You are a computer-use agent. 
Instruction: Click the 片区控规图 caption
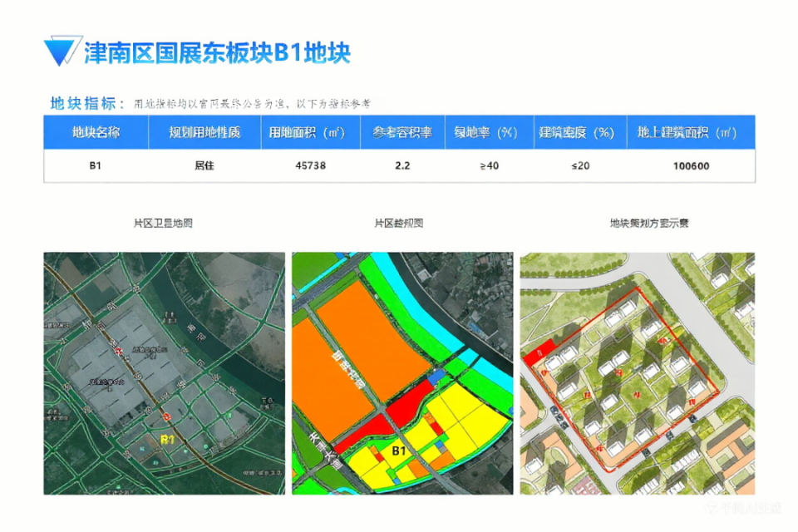click(x=398, y=223)
